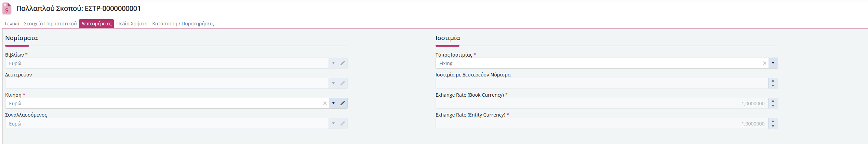Open the Τύπος Ισοτιμίας dropdown
868x144 pixels.
point(773,63)
